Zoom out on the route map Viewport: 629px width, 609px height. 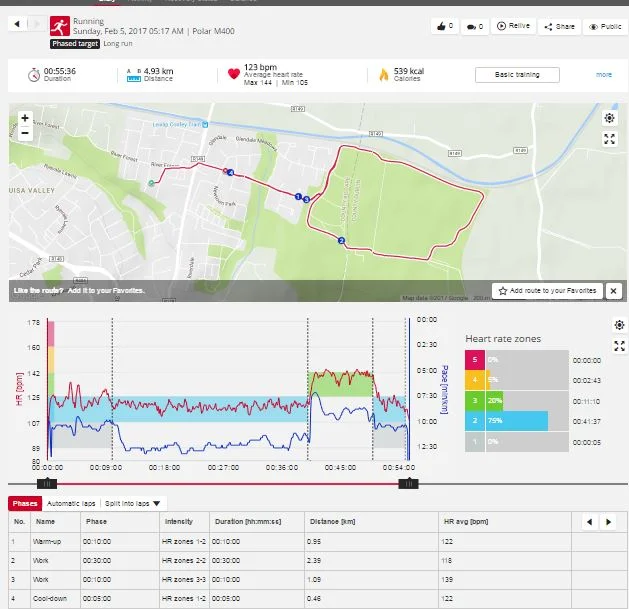click(x=24, y=133)
